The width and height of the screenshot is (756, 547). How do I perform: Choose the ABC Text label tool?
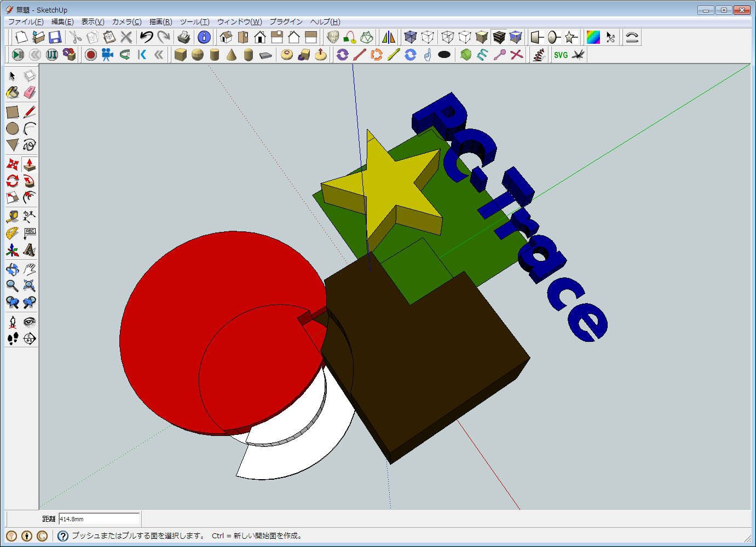pos(30,234)
